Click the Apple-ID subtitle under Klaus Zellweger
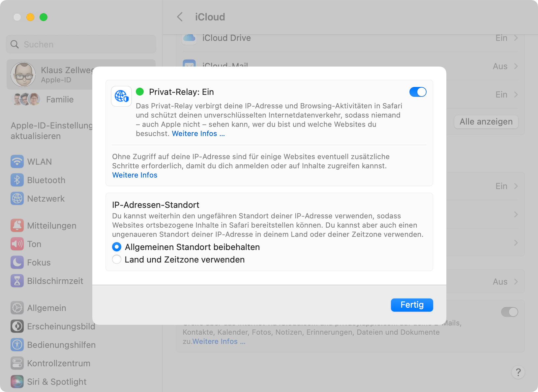 pyautogui.click(x=56, y=80)
